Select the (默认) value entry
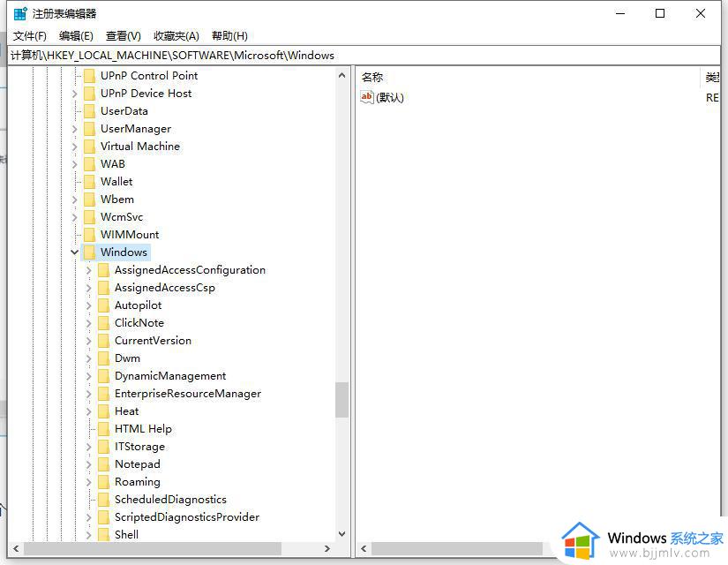 tap(389, 98)
